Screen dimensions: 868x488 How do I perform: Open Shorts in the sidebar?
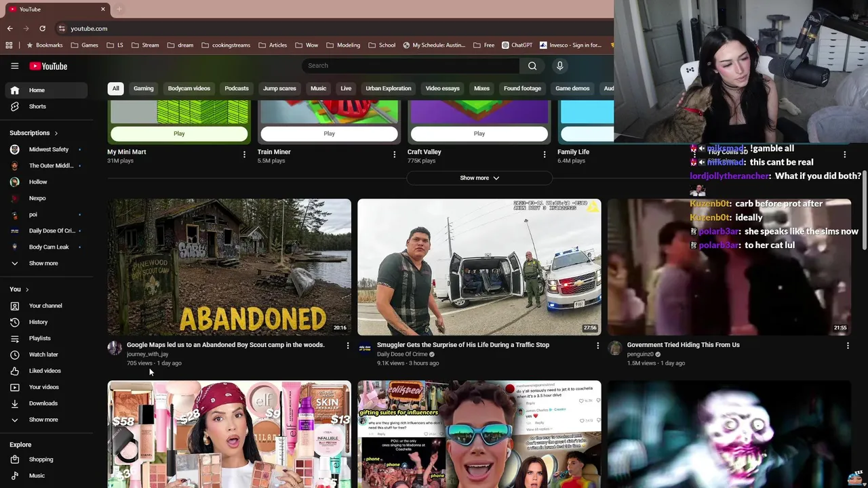click(46, 106)
